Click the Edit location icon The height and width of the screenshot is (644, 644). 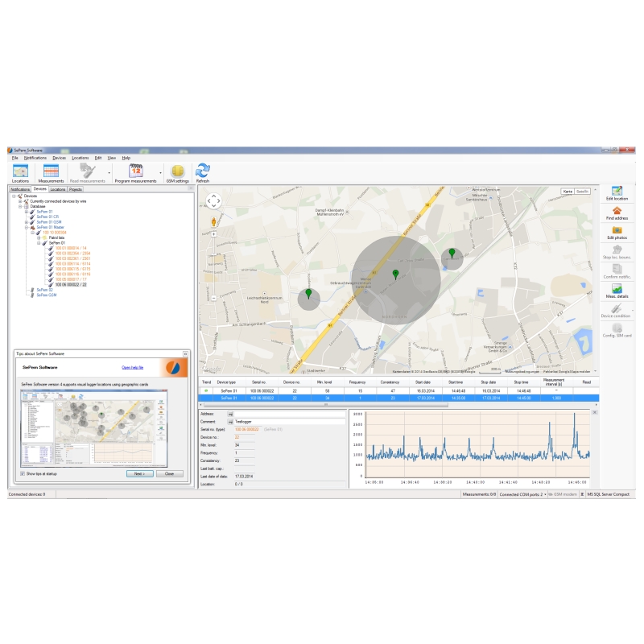click(x=617, y=191)
